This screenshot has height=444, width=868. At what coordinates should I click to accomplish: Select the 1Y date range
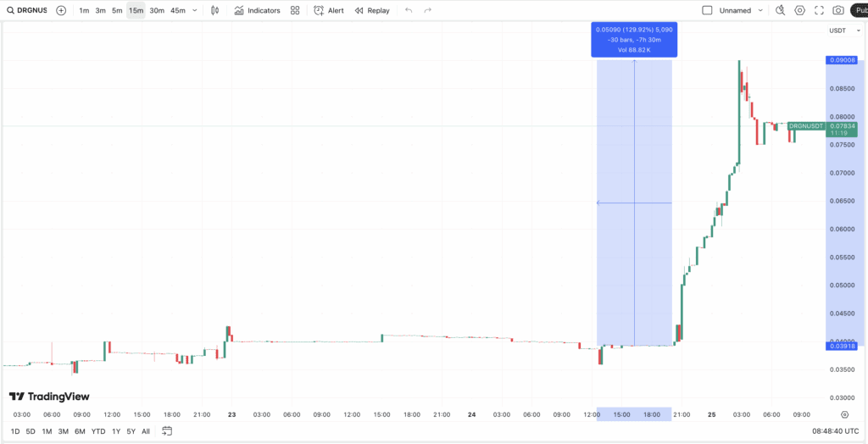tap(115, 431)
